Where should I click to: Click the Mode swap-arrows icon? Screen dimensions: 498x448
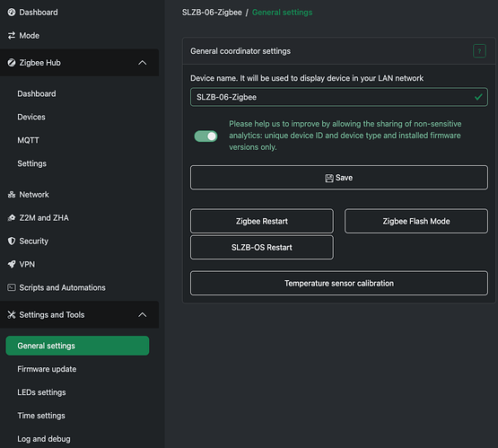[x=12, y=36]
